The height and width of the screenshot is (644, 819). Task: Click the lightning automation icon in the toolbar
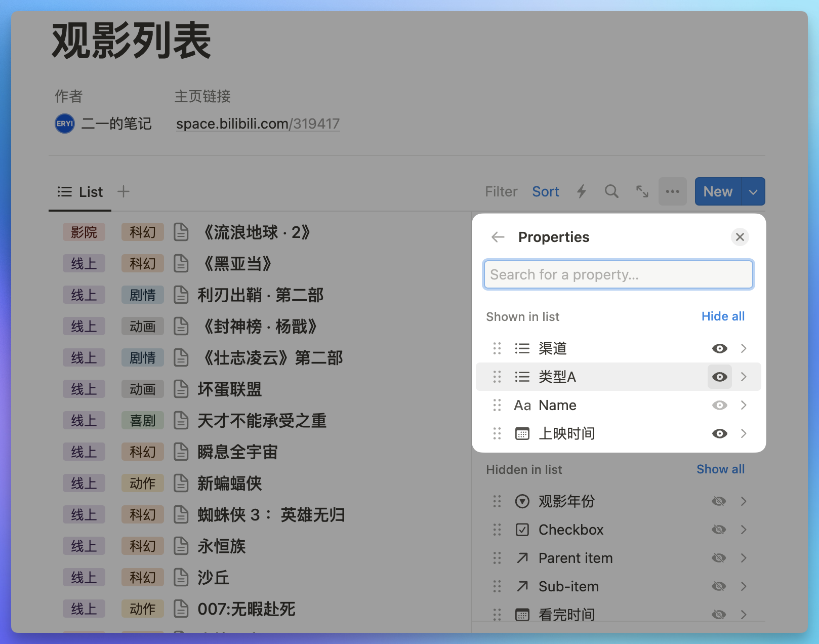pyautogui.click(x=581, y=191)
